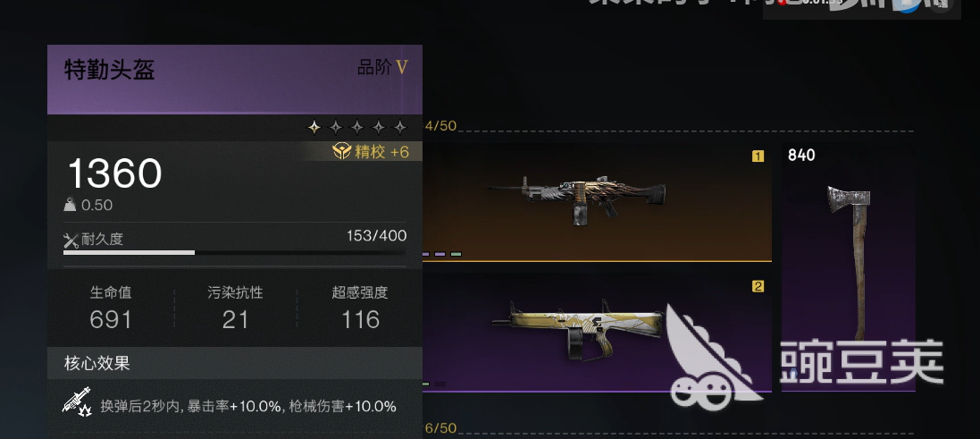
Task: Click the colored mod dots under machine gun
Action: coord(442,255)
